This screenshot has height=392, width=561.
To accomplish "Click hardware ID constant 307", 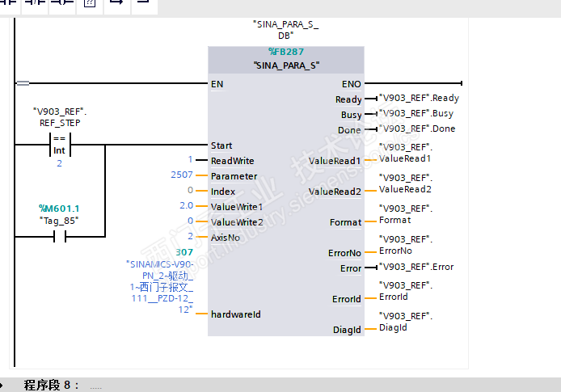I will (x=184, y=252).
